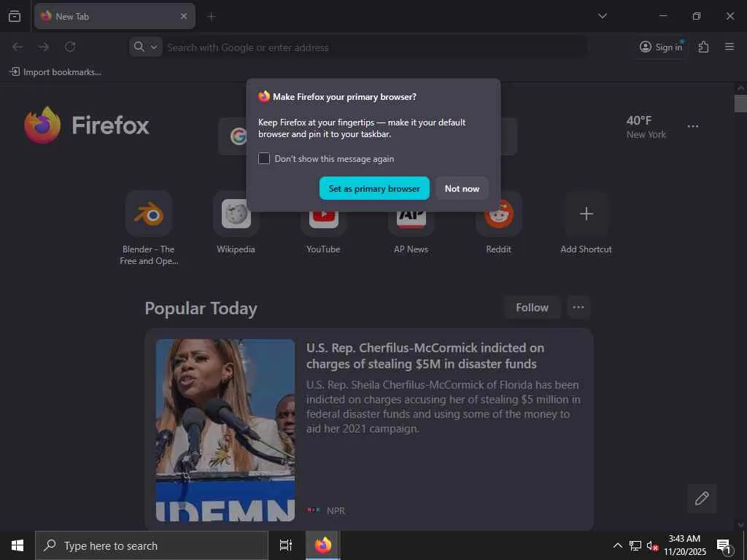The height and width of the screenshot is (560, 747).
Task: Follow the Popular Today section
Action: 532,308
